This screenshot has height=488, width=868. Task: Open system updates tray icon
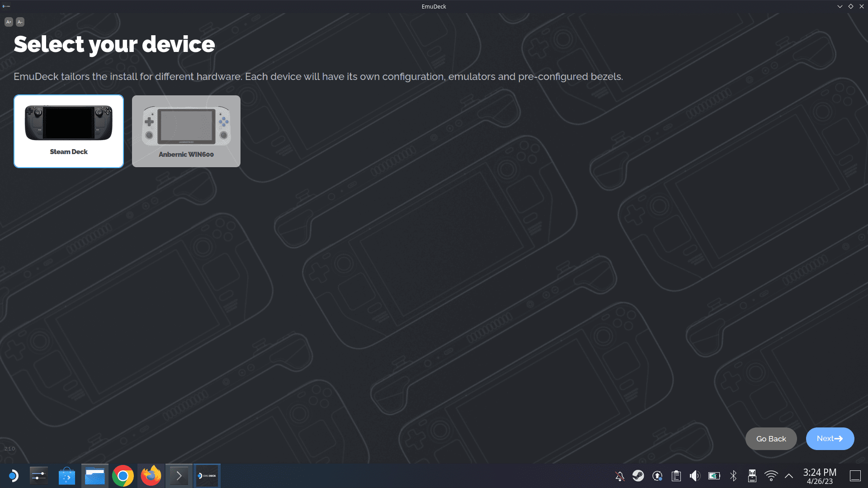(657, 476)
